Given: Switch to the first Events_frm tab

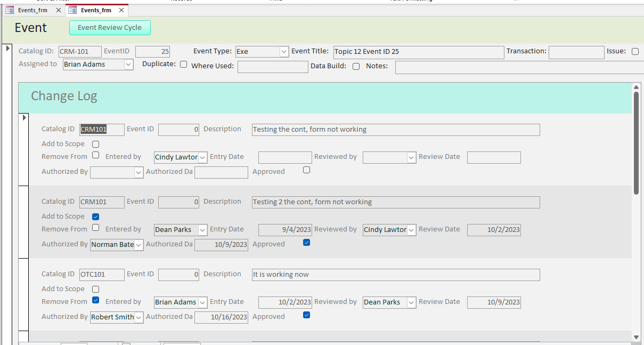Looking at the screenshot, I should 32,10.
